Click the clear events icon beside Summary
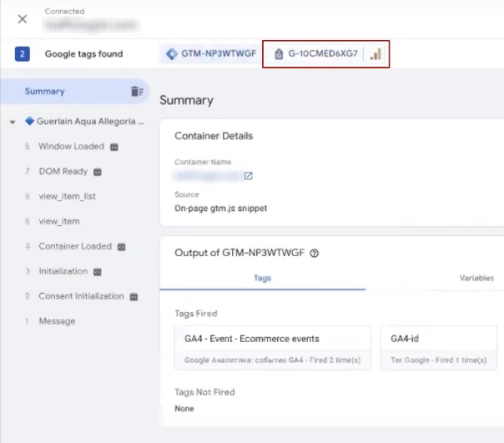Screen dimensions: 504x443 click(x=136, y=92)
